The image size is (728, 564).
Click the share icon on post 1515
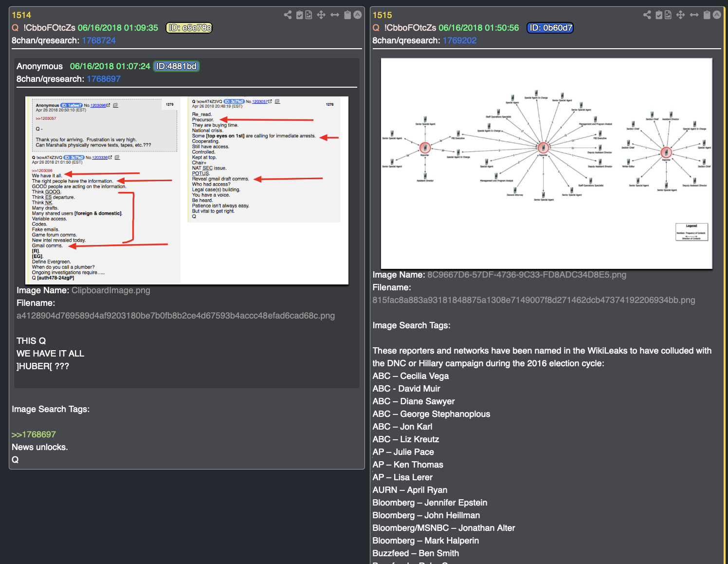point(647,15)
